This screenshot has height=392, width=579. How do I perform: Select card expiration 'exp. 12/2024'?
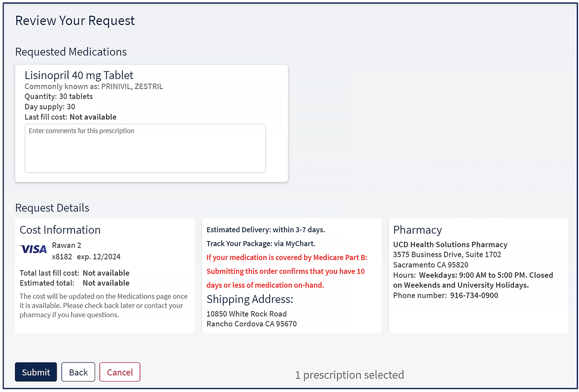pos(99,257)
